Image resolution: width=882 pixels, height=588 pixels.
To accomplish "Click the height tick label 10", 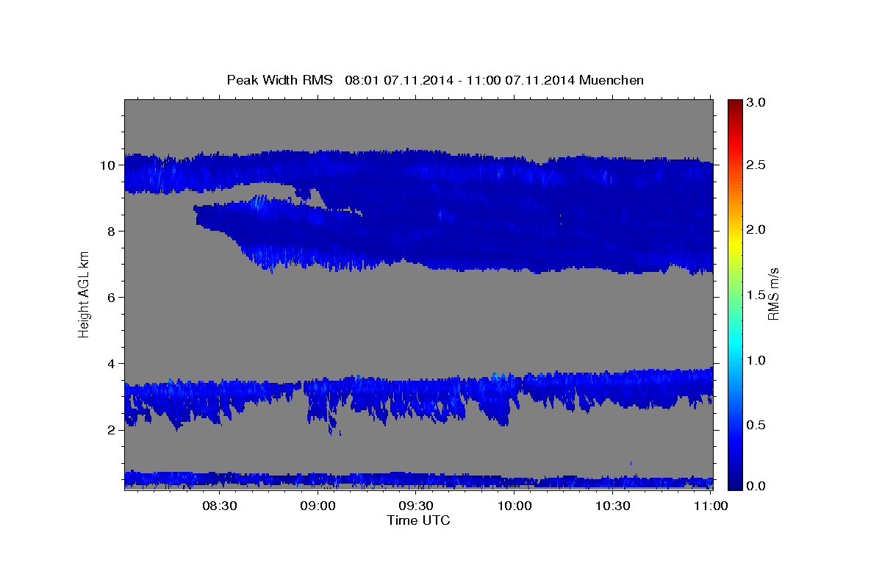I will tap(107, 165).
